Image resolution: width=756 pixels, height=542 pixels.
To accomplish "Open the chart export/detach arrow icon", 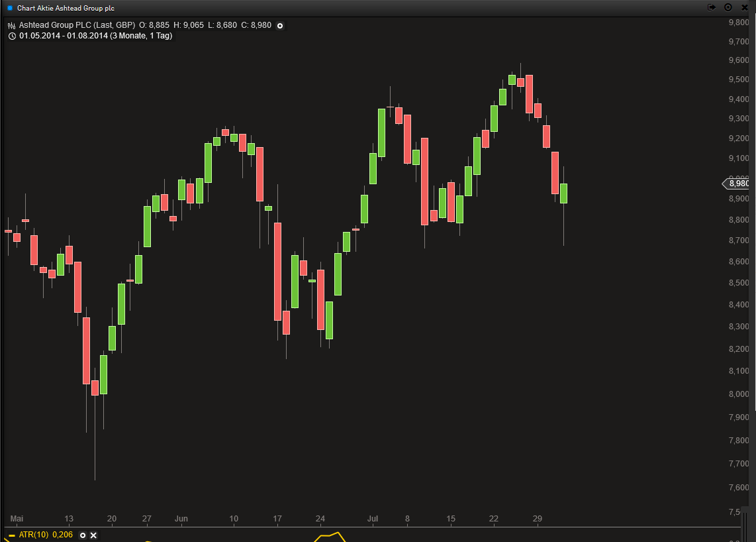I will [712, 7].
